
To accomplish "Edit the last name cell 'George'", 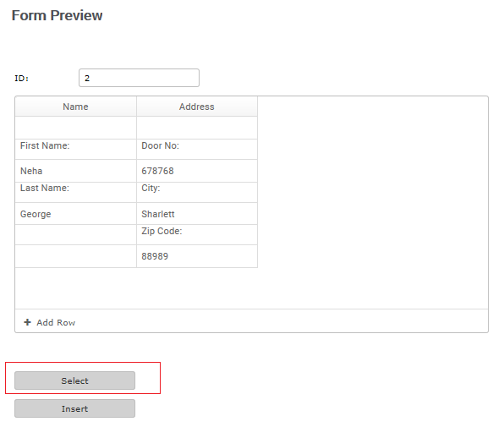I will [76, 214].
